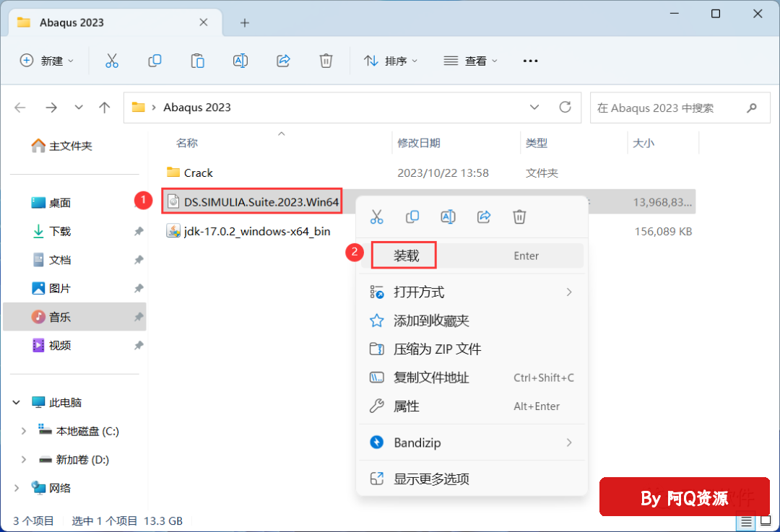The width and height of the screenshot is (780, 532).
Task: Click the Share icon in the toolbar
Action: click(x=284, y=61)
